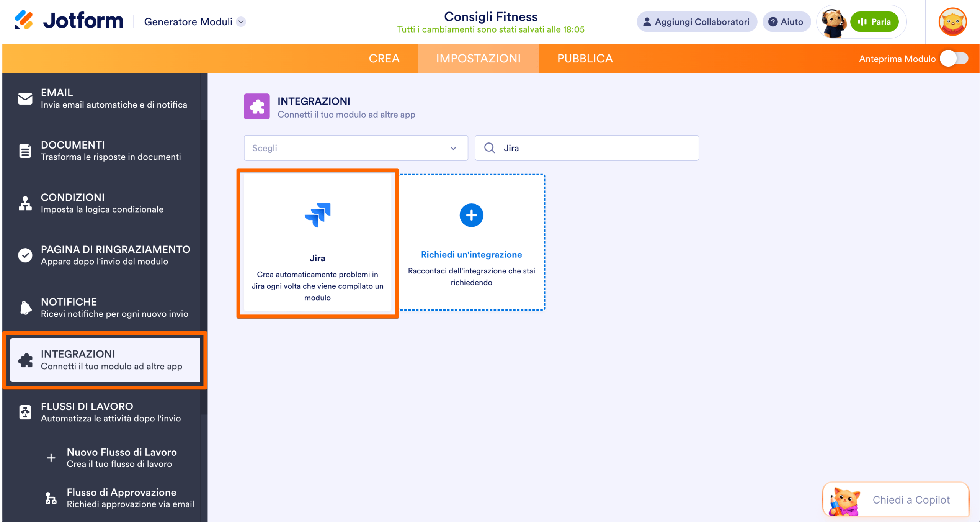The image size is (980, 522).
Task: Click the hierarchy icon for Condizioni
Action: point(25,203)
